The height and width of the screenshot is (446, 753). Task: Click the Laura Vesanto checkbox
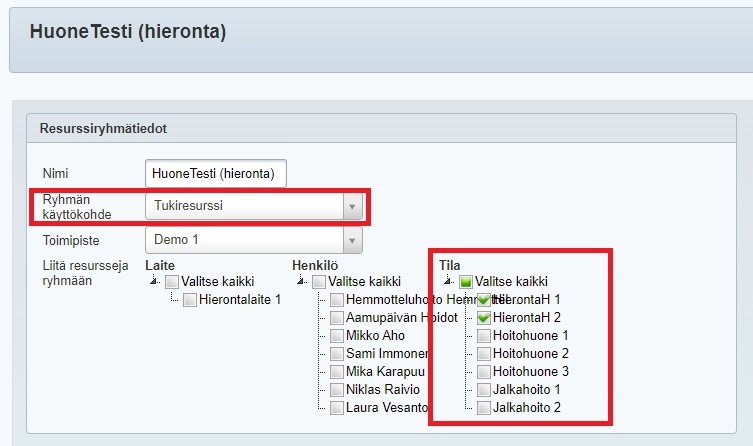337,407
